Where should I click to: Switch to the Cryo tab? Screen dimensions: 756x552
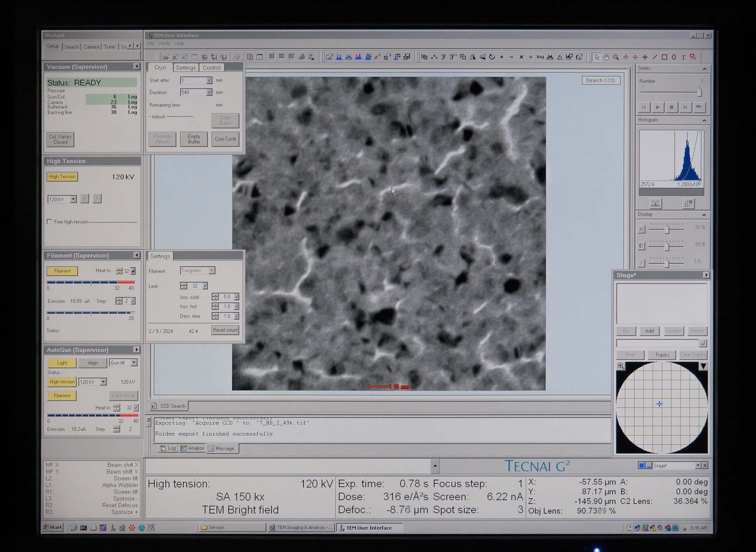coord(160,68)
